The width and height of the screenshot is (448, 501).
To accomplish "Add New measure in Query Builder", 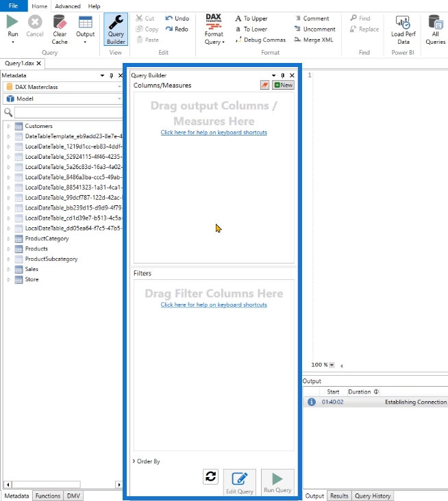I will 283,85.
